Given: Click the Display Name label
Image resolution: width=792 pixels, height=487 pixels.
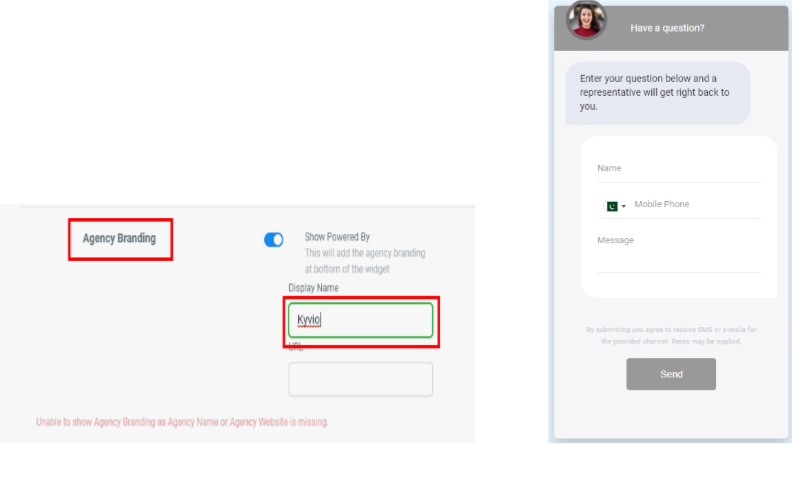Looking at the screenshot, I should coord(314,288).
